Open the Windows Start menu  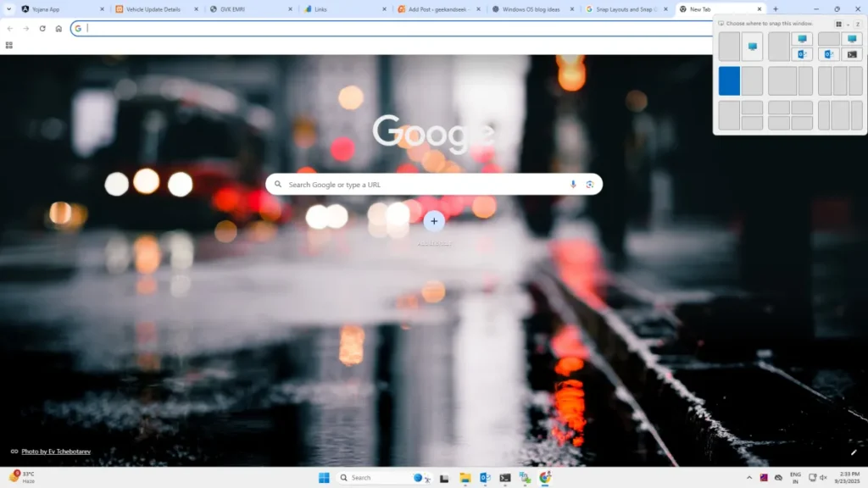click(324, 478)
